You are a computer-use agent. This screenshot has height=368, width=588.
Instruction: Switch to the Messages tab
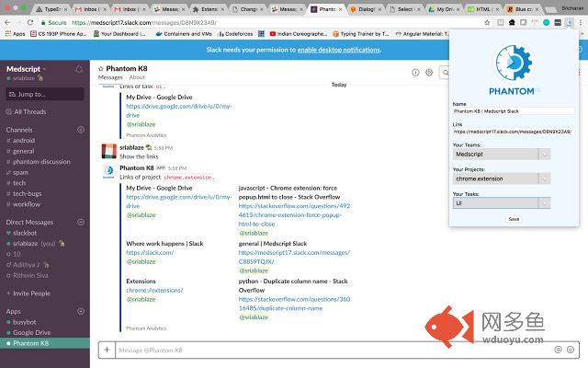coord(110,77)
